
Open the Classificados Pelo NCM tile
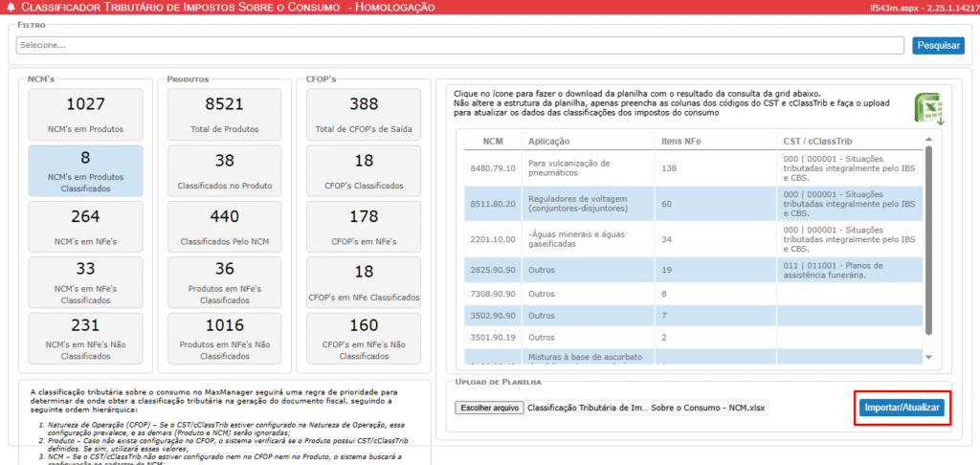click(225, 227)
